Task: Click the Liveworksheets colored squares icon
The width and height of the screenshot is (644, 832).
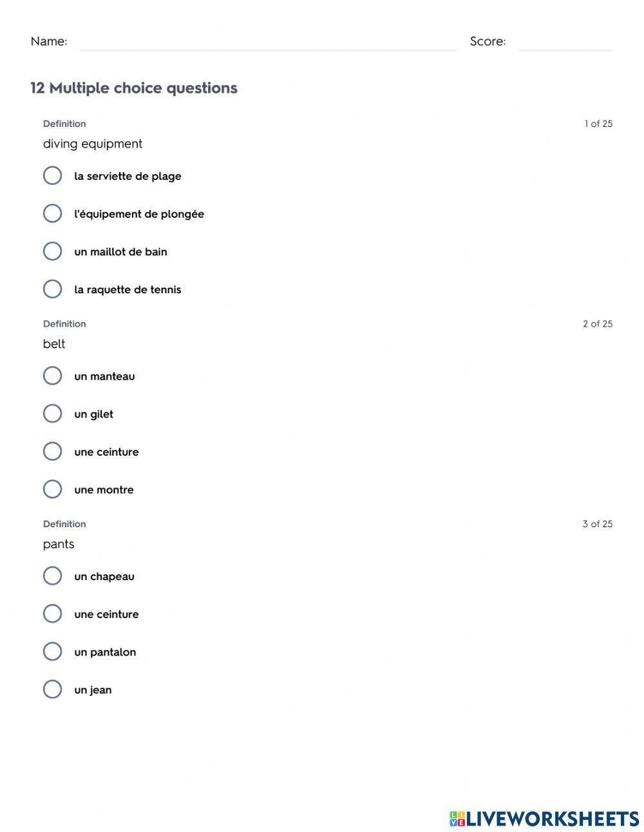Action: point(457,818)
